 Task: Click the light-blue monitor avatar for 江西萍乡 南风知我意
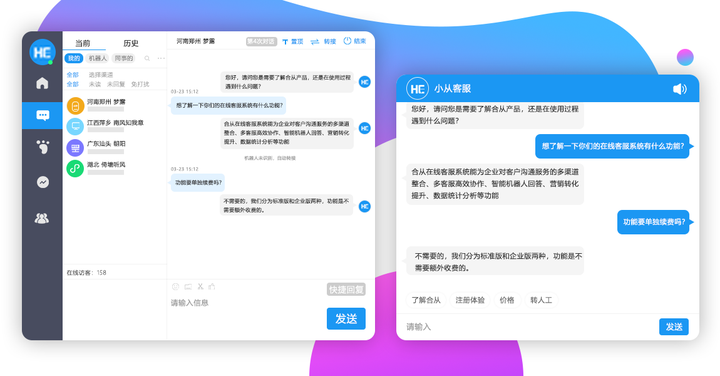click(x=75, y=126)
